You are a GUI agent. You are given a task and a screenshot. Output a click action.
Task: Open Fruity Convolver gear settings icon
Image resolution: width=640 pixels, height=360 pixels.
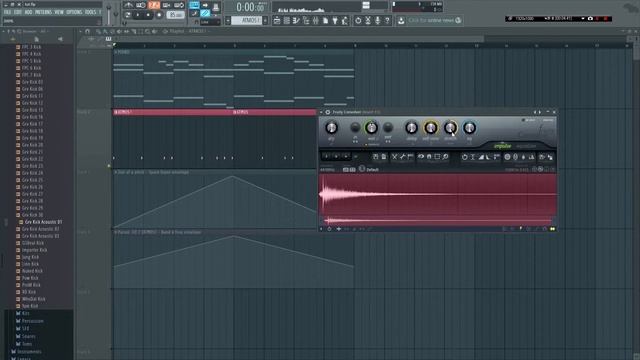[x=327, y=112]
